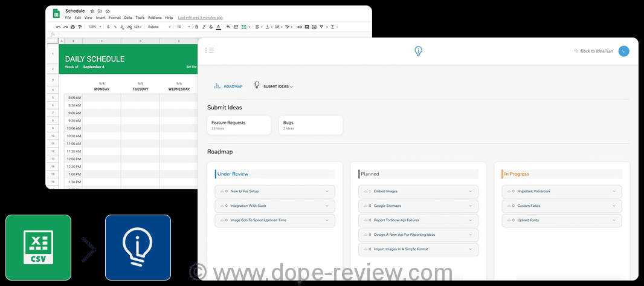The width and height of the screenshot is (644, 286).
Task: Click the fill color bucket icon
Action: pos(228,27)
